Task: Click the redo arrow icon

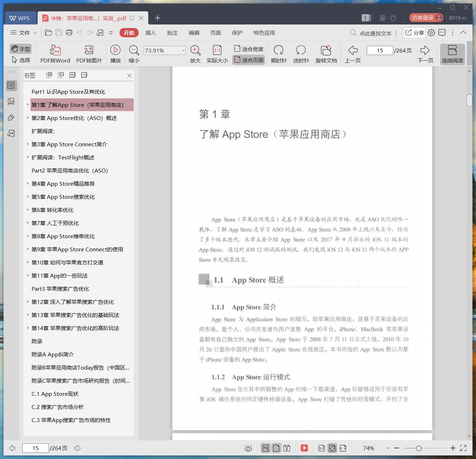Action: point(90,33)
